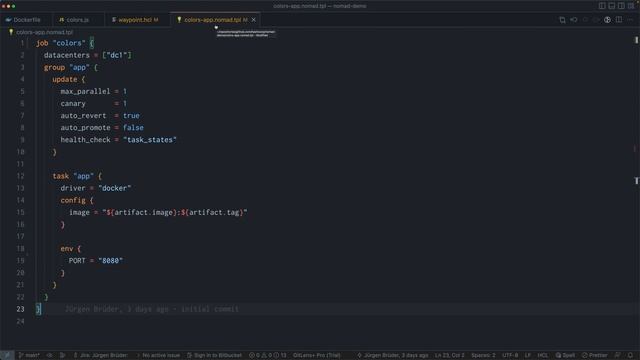640x360 pixels.
Task: Toggle the Spell checker status item
Action: pyautogui.click(x=565, y=355)
